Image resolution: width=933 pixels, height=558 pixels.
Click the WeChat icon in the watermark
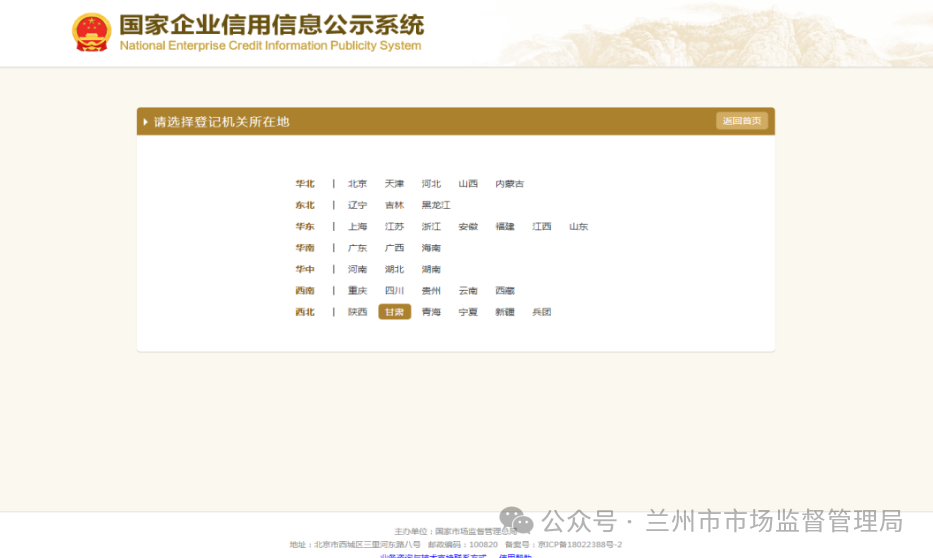tap(516, 520)
